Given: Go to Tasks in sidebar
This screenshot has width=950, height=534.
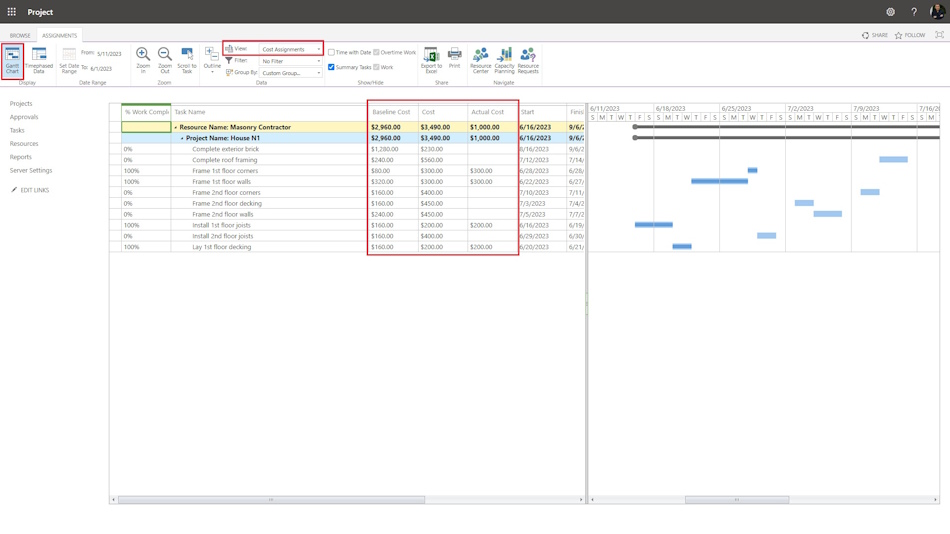Looking at the screenshot, I should (x=17, y=130).
